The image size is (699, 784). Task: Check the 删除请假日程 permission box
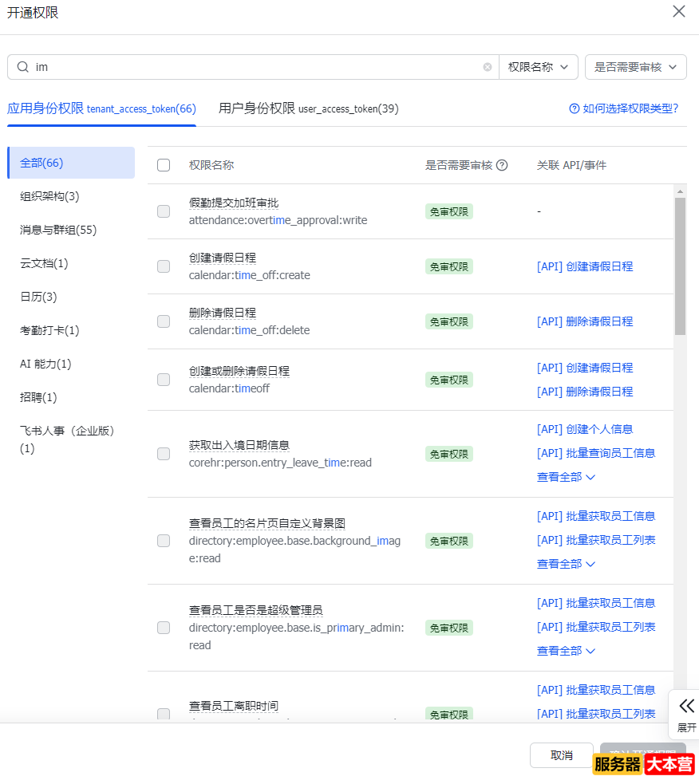tap(164, 321)
